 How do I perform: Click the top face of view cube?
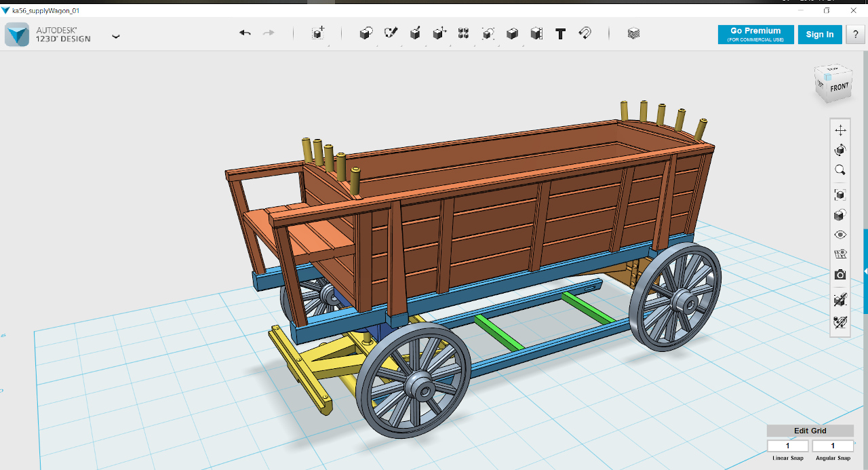(x=832, y=70)
